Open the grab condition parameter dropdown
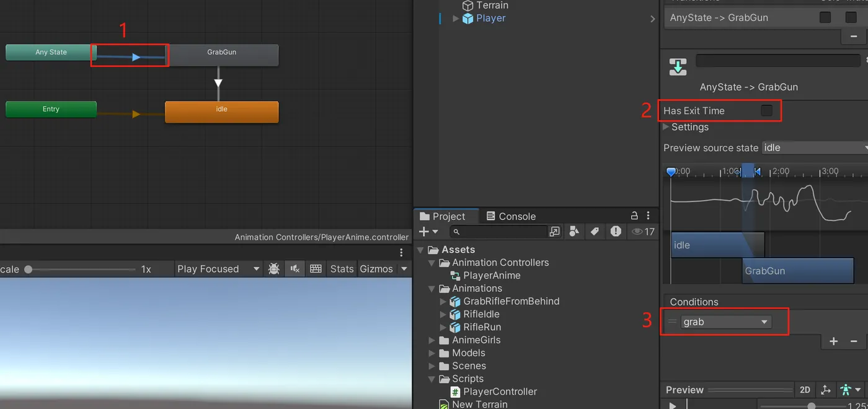Viewport: 868px width, 409px height. [726, 322]
